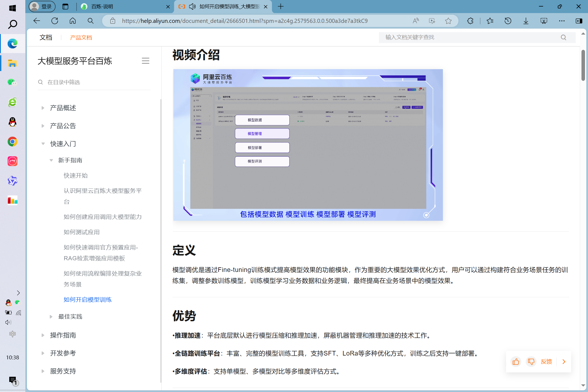Open browser extensions puzzle icon
The image size is (588, 392).
click(470, 21)
